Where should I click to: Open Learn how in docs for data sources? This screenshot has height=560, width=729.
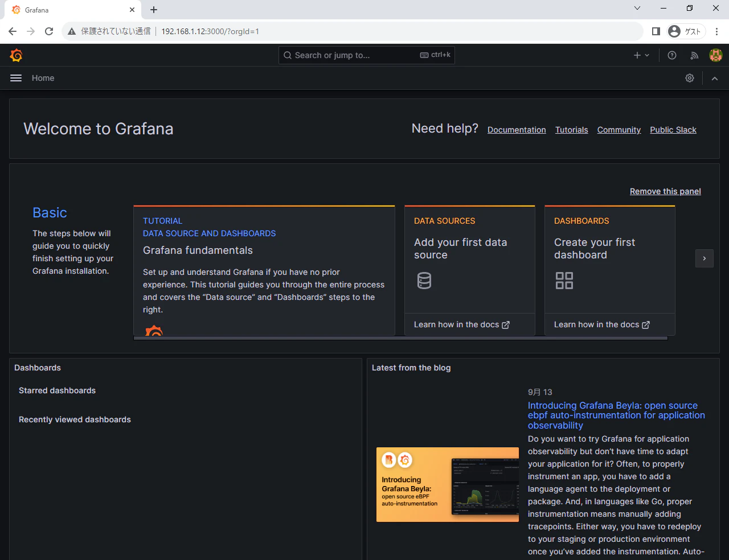pyautogui.click(x=462, y=324)
